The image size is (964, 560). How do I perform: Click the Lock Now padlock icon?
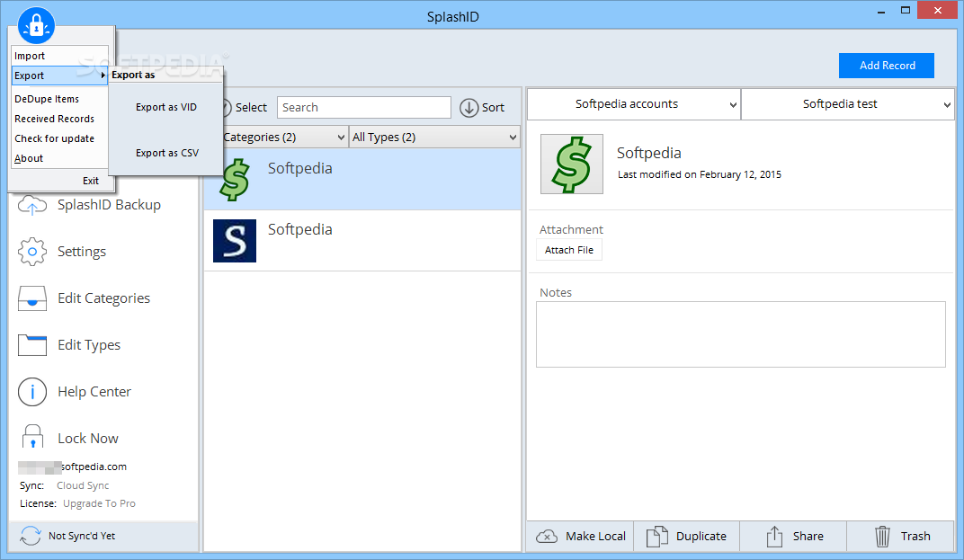[x=32, y=437]
